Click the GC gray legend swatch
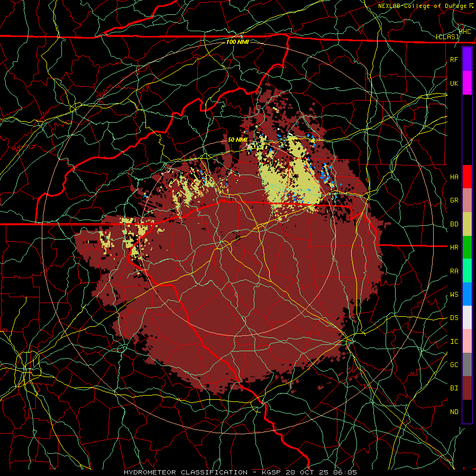Image resolution: width=476 pixels, height=476 pixels. click(467, 364)
